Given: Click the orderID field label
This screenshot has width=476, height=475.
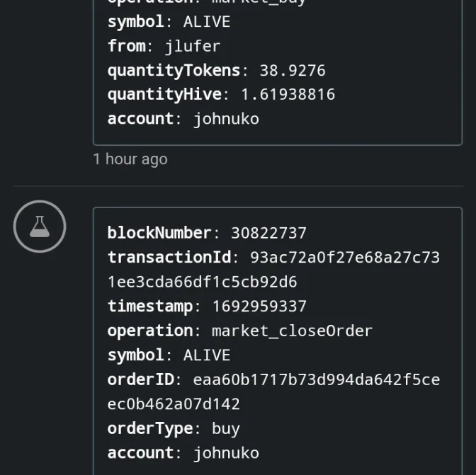Looking at the screenshot, I should 140,380.
